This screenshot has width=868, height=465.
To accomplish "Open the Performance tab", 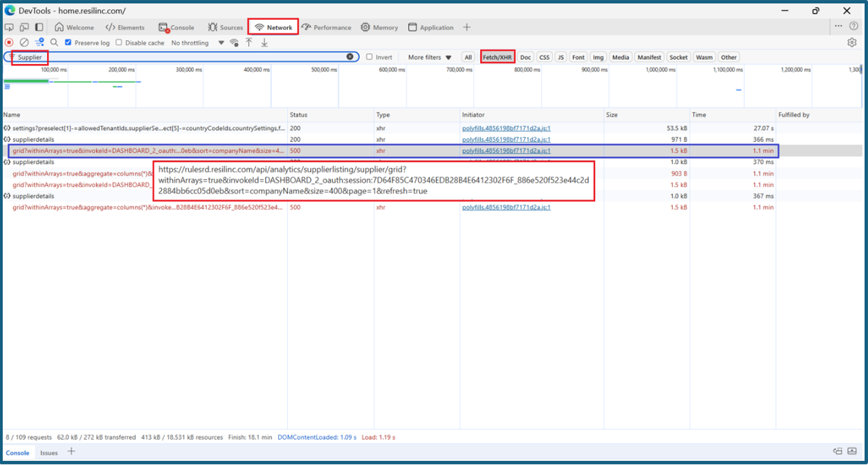I will [x=327, y=27].
